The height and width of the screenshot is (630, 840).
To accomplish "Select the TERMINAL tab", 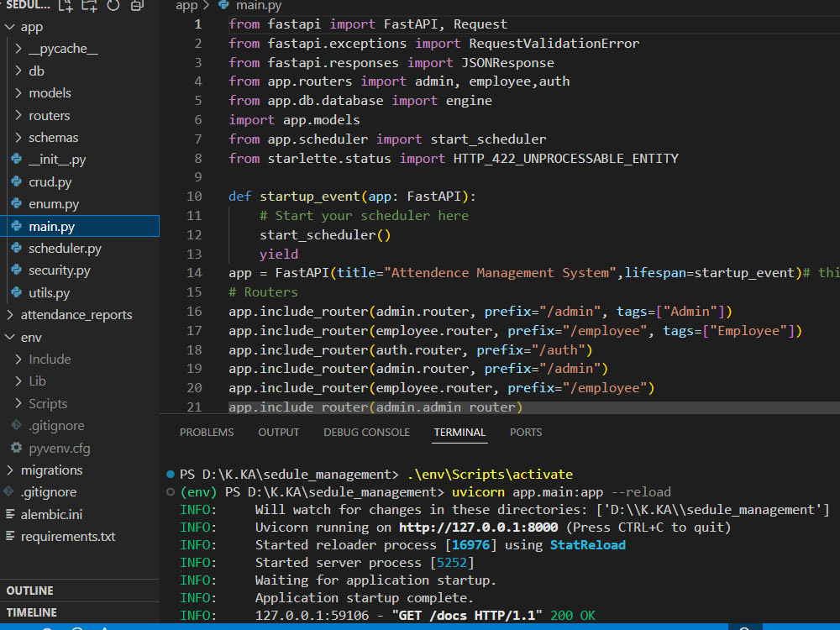I will click(459, 433).
